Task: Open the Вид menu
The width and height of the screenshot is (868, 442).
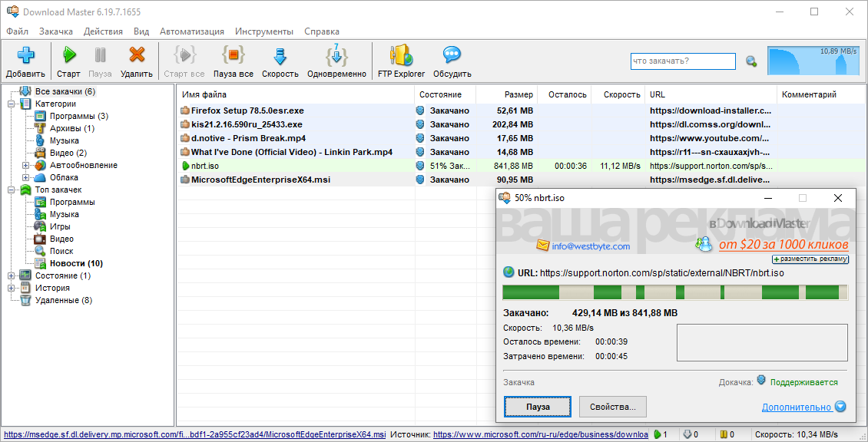Action: point(141,31)
